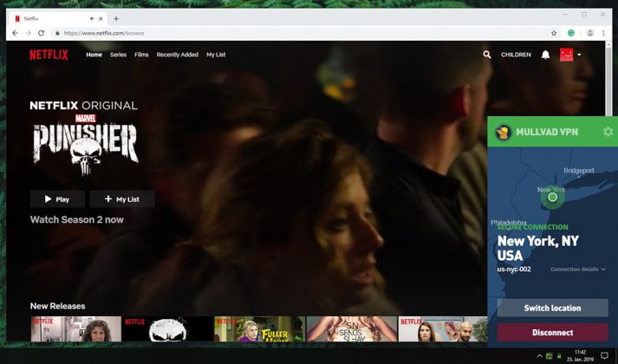This screenshot has height=364, width=618.
Task: Open the Chrome user account icon
Action: 590,33
